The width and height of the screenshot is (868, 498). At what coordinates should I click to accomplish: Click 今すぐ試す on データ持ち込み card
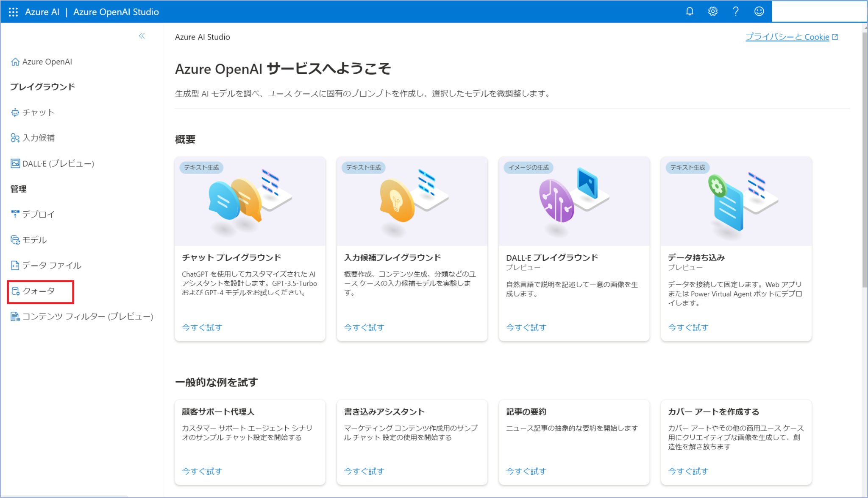(x=687, y=327)
